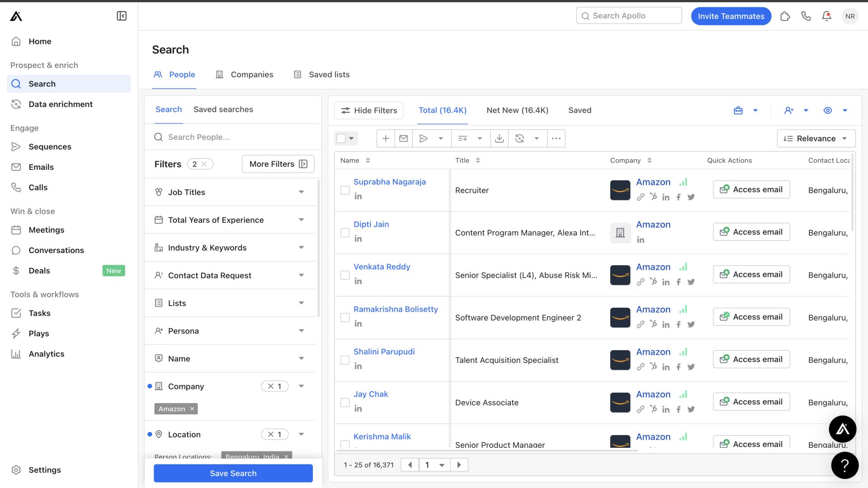Click the Amazon logo in Shalini Parupudi row
The height and width of the screenshot is (488, 868).
coord(620,360)
